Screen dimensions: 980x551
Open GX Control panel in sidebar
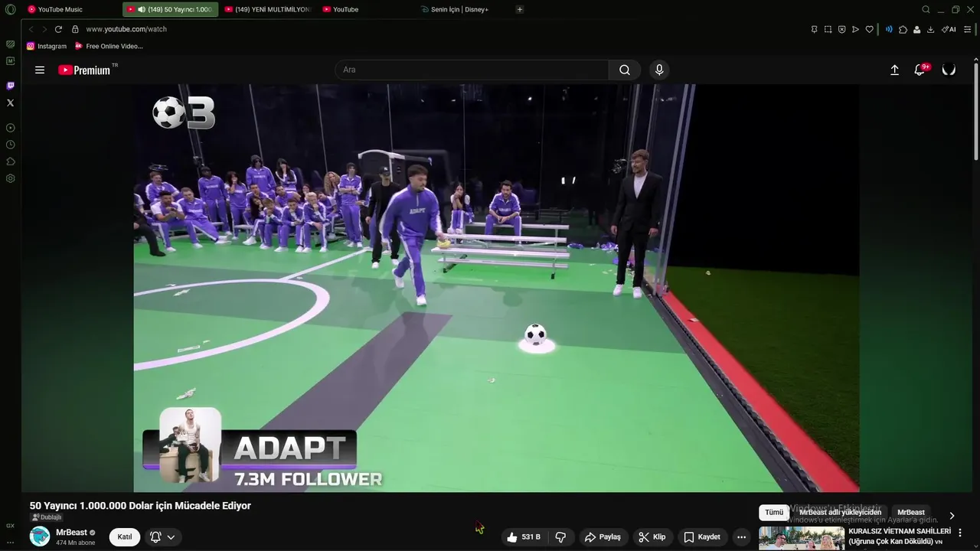pos(10,44)
